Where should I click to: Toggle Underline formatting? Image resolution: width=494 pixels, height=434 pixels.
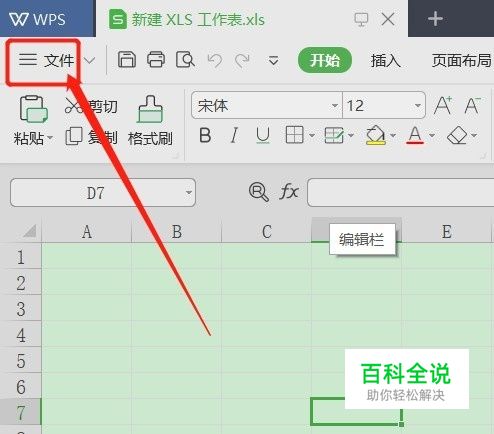(x=263, y=135)
